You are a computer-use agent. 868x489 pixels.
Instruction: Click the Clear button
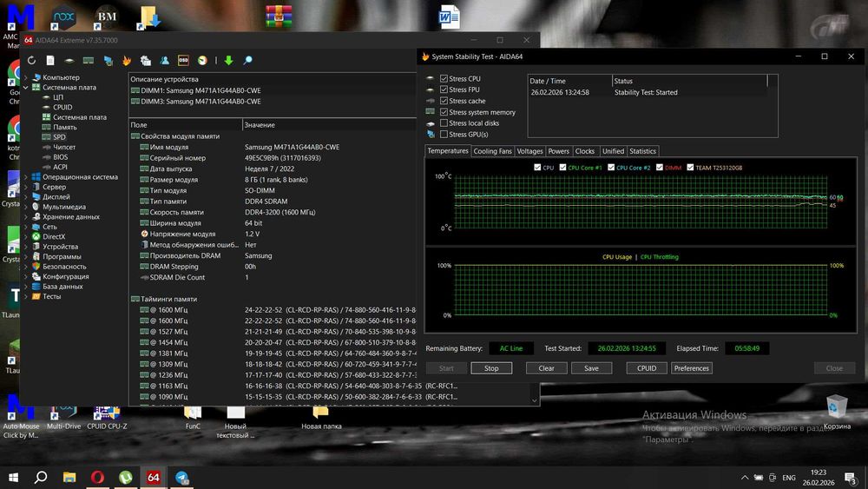coord(546,368)
